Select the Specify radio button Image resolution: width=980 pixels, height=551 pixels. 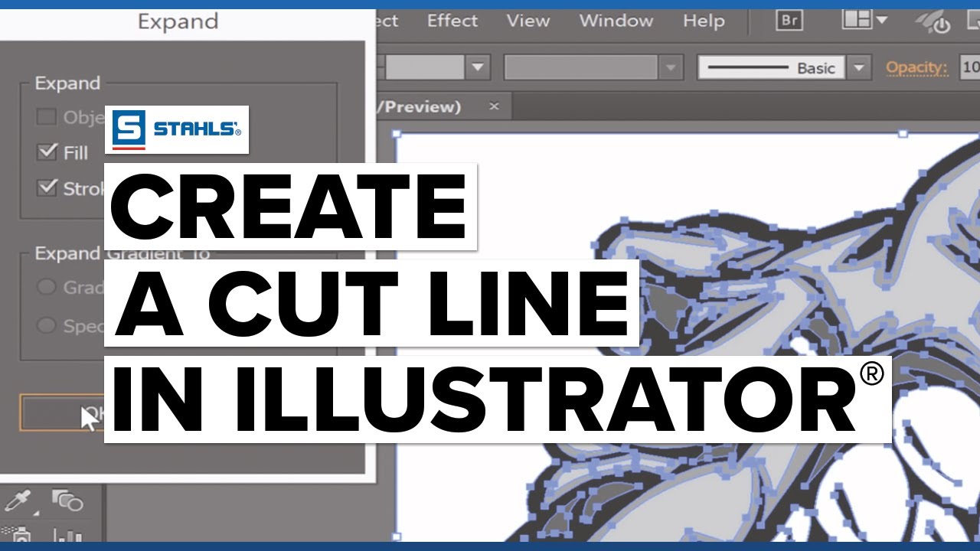[x=47, y=325]
